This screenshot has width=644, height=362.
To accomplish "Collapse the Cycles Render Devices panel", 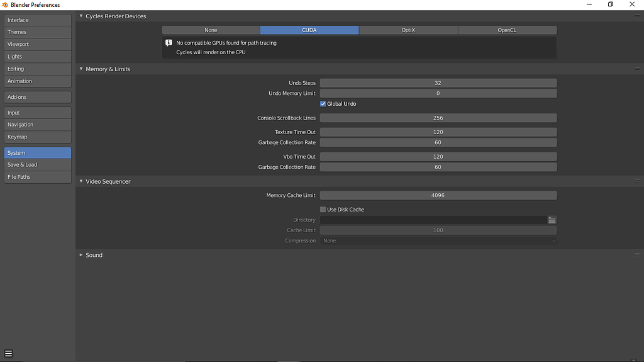I will [81, 16].
